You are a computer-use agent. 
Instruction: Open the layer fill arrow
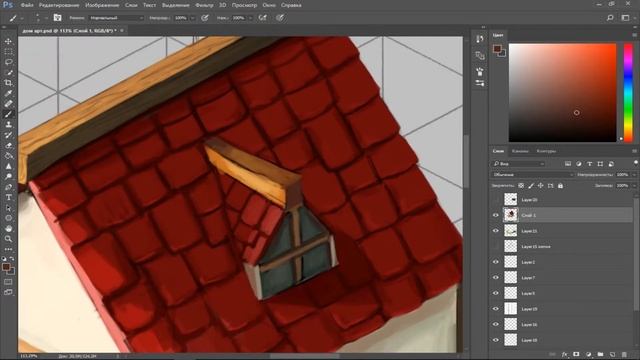634,186
